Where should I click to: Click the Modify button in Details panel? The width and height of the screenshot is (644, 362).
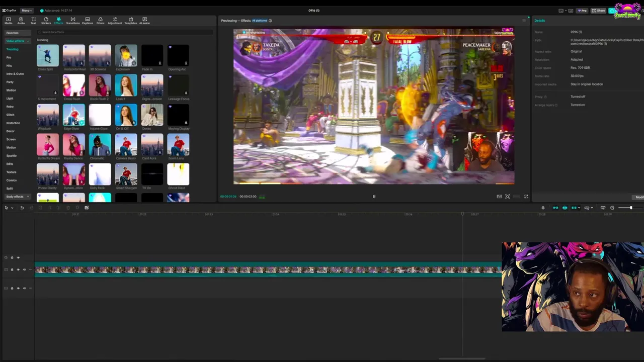(639, 197)
